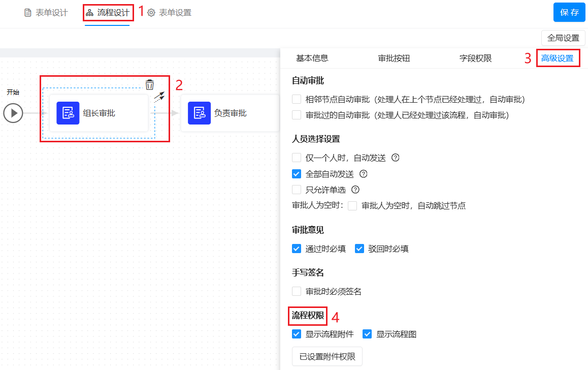The height and width of the screenshot is (370, 588).
Task: Uncheck 全部自动发送 checkbox
Action: click(x=297, y=174)
